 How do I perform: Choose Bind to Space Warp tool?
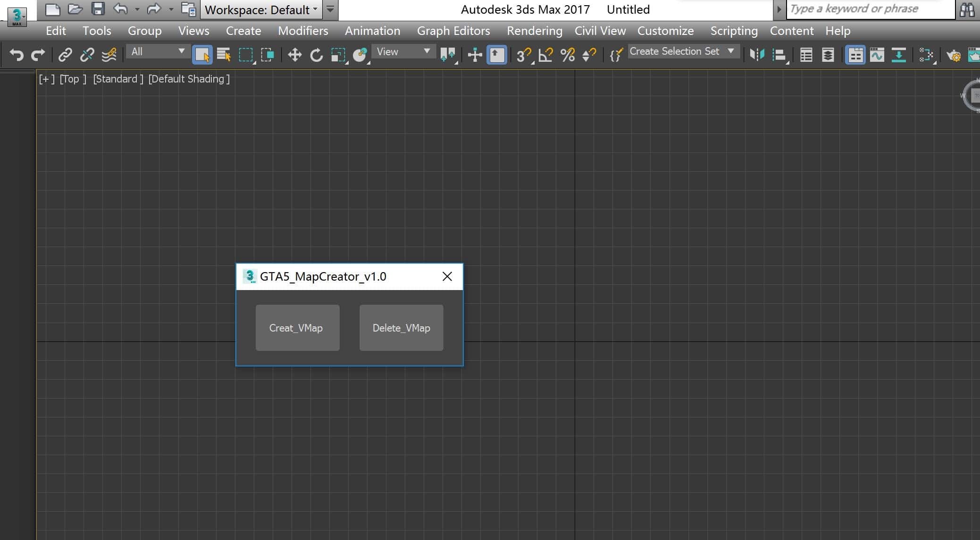point(109,55)
